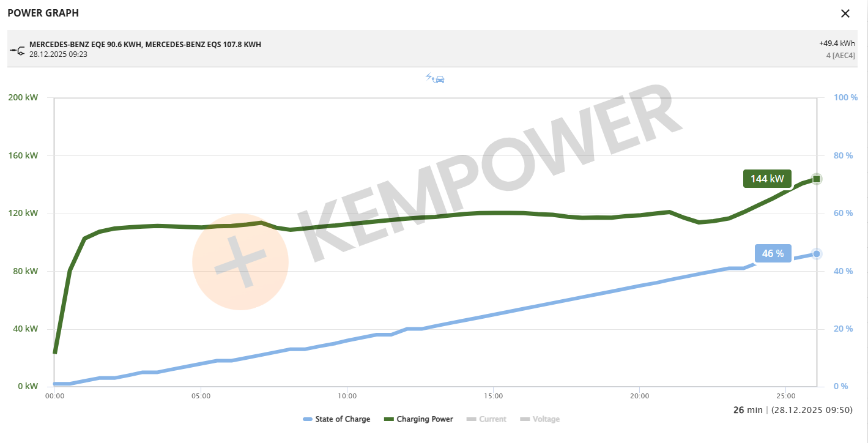Enable the Current series in legend
868x443 pixels.
[486, 419]
